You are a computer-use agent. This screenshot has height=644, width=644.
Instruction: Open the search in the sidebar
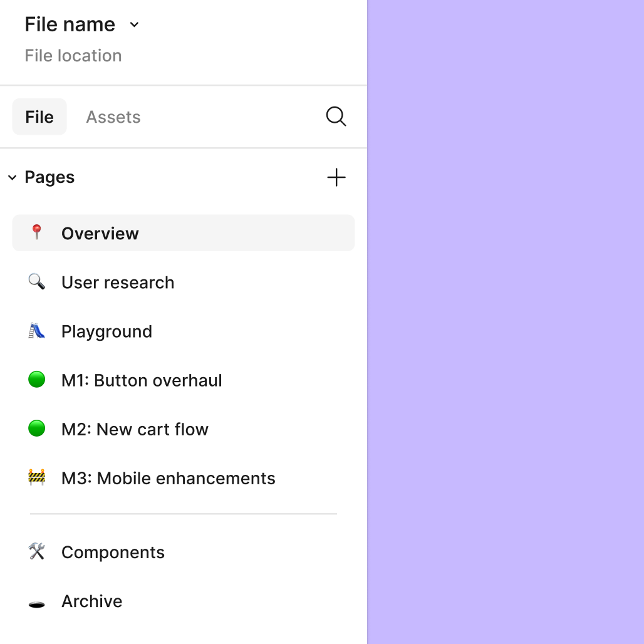pyautogui.click(x=336, y=117)
